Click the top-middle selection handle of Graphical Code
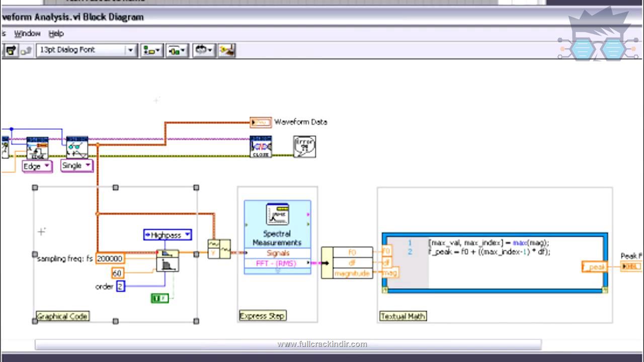 [116, 188]
